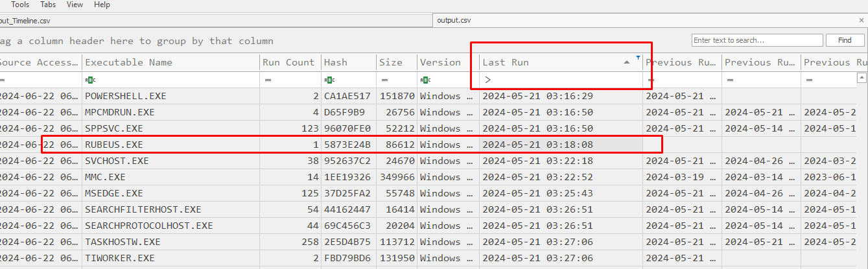Sort by the Executable Name column header
This screenshot has width=868, height=269.
[129, 62]
